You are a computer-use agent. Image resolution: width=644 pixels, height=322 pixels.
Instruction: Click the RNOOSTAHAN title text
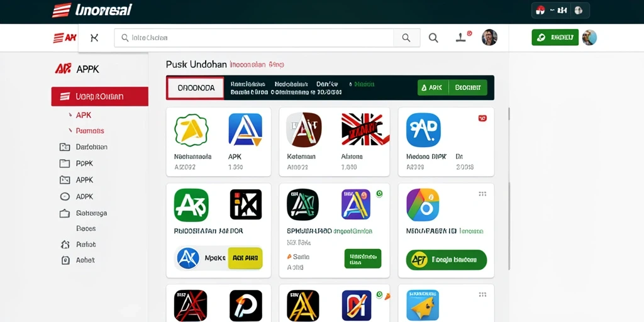(208, 231)
